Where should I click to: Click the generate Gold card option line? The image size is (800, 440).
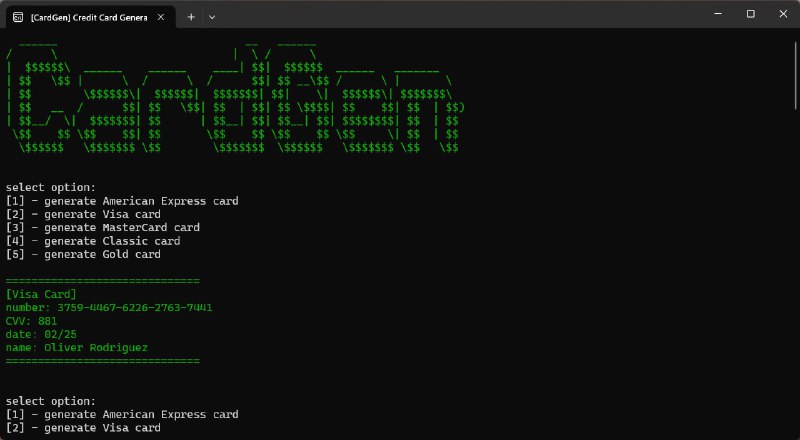coord(83,254)
